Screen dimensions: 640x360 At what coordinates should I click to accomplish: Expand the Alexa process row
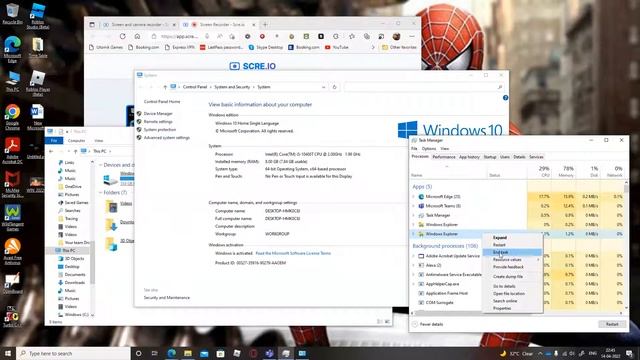413,265
